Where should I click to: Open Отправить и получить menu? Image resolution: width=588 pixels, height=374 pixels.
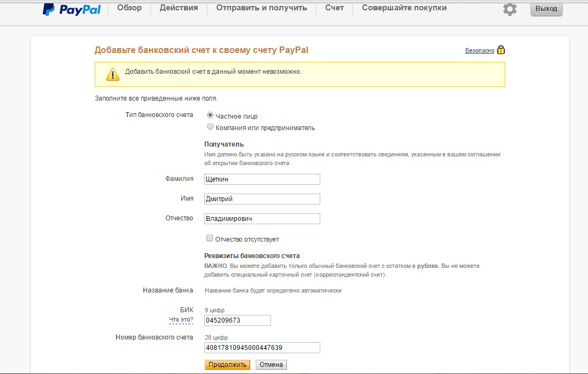coord(261,8)
